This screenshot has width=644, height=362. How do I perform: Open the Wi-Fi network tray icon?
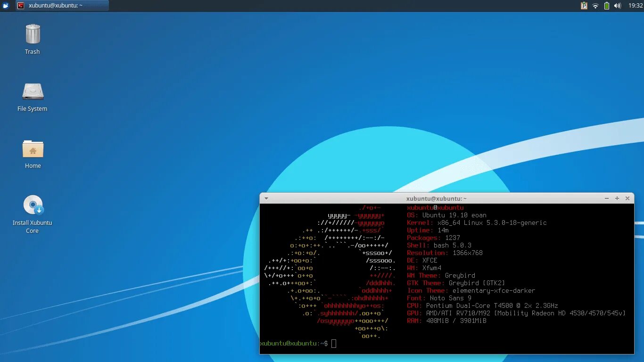(595, 6)
